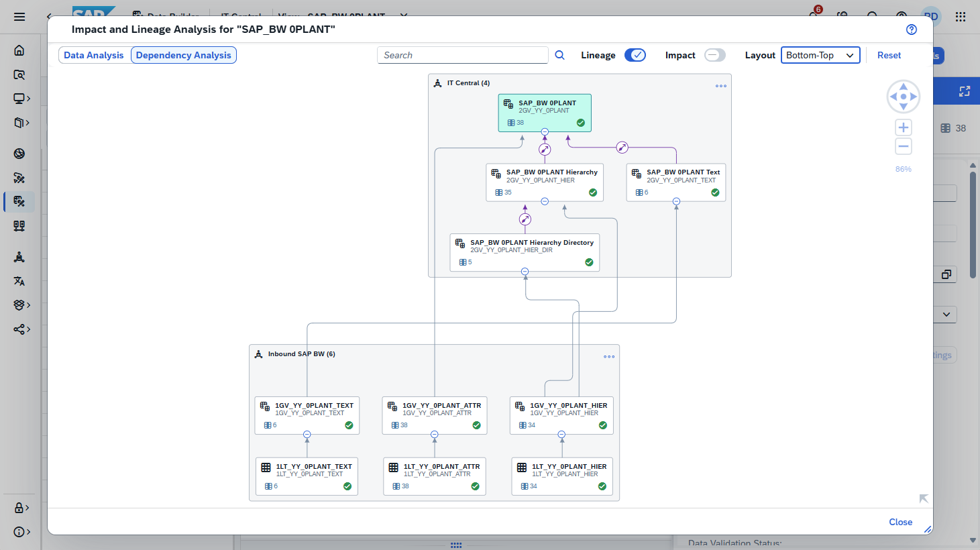Click the info icon at the sidebar bottom
This screenshot has width=980, height=550.
[19, 532]
